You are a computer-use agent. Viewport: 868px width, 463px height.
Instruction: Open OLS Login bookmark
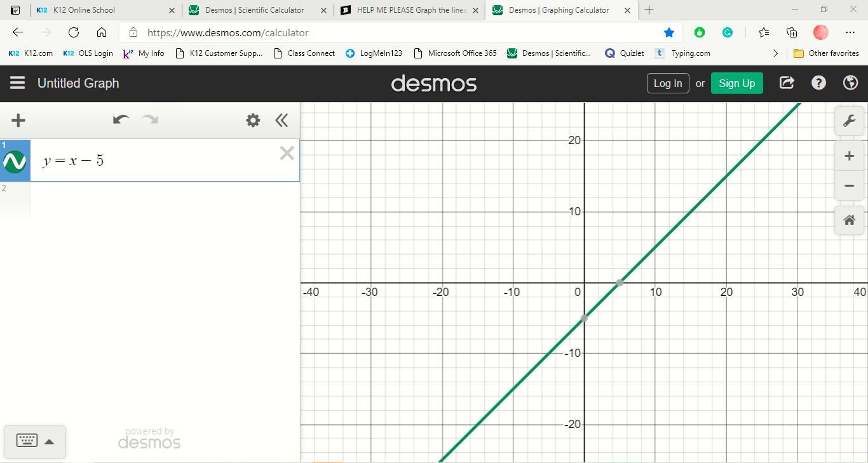tap(88, 53)
